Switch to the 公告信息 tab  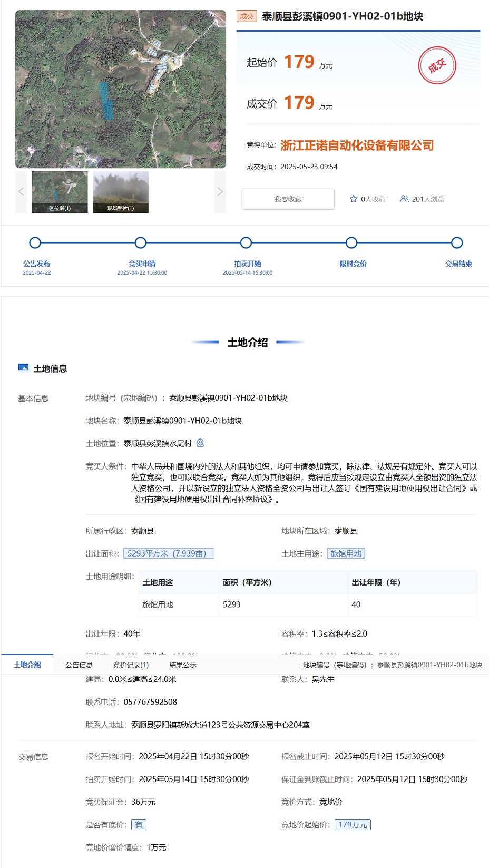tap(79, 665)
